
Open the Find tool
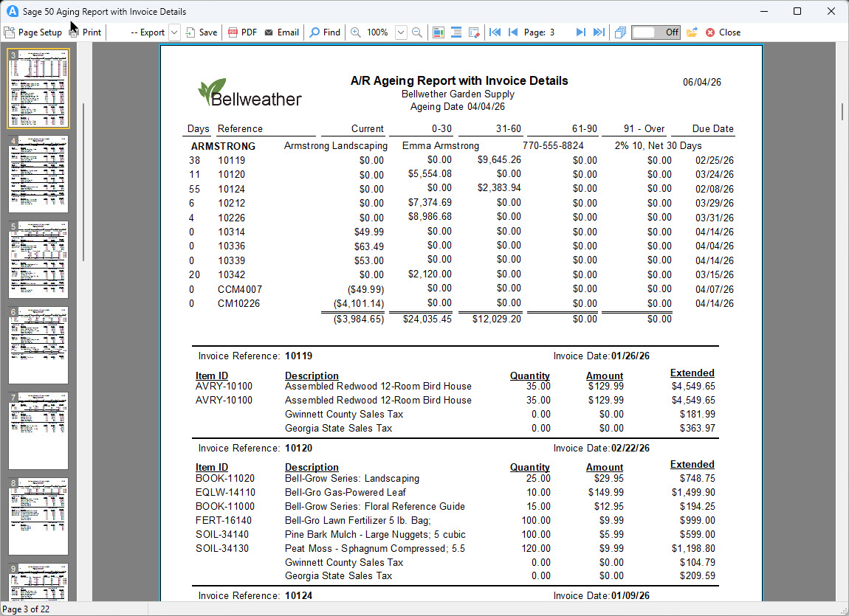[325, 32]
